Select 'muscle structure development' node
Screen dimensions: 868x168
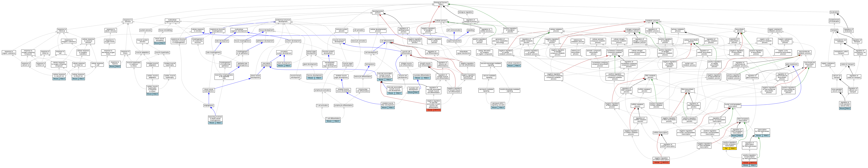coord(339,41)
